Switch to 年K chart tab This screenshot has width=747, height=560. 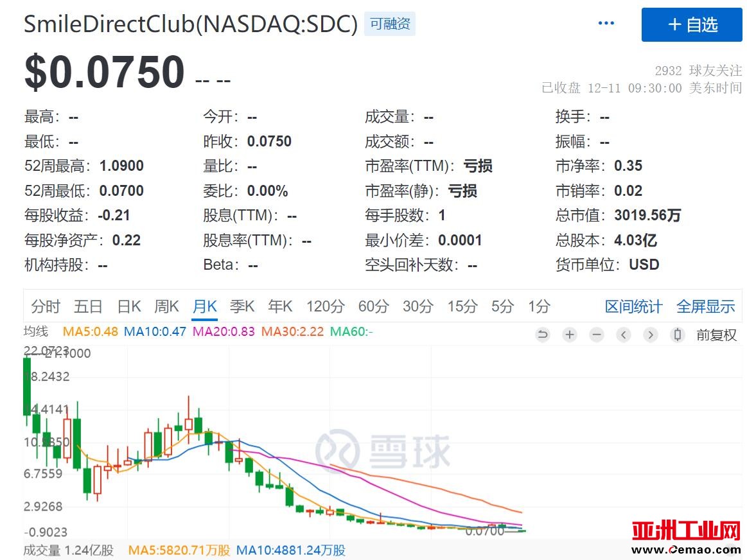pyautogui.click(x=280, y=306)
